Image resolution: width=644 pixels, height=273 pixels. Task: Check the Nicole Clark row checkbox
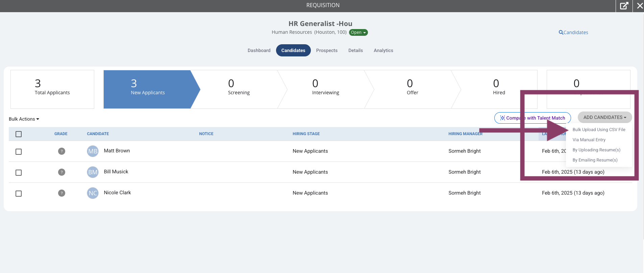pos(19,194)
